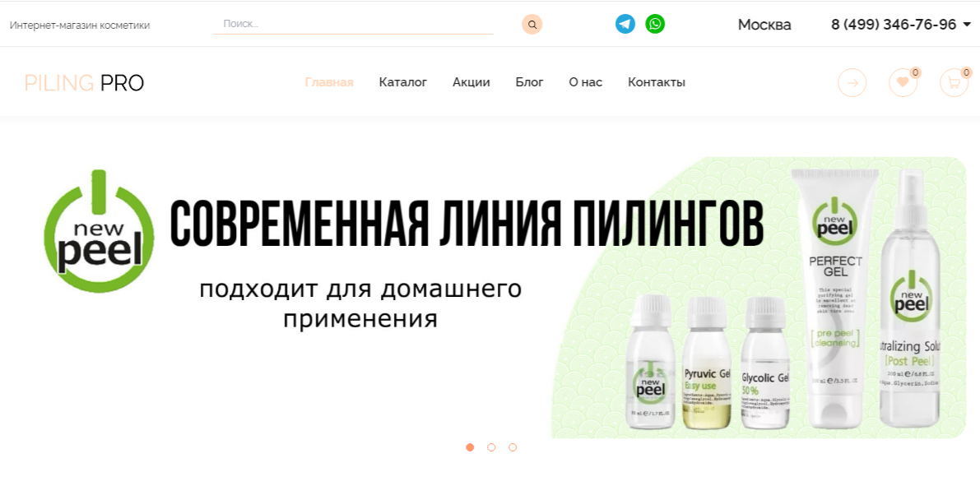980x486 pixels.
Task: Open the Каталог menu
Action: click(x=403, y=82)
